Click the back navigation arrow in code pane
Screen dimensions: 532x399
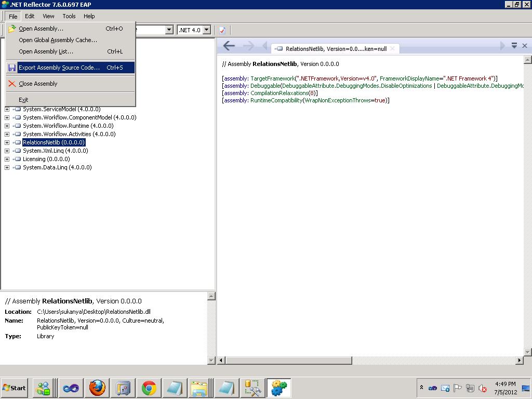229,46
